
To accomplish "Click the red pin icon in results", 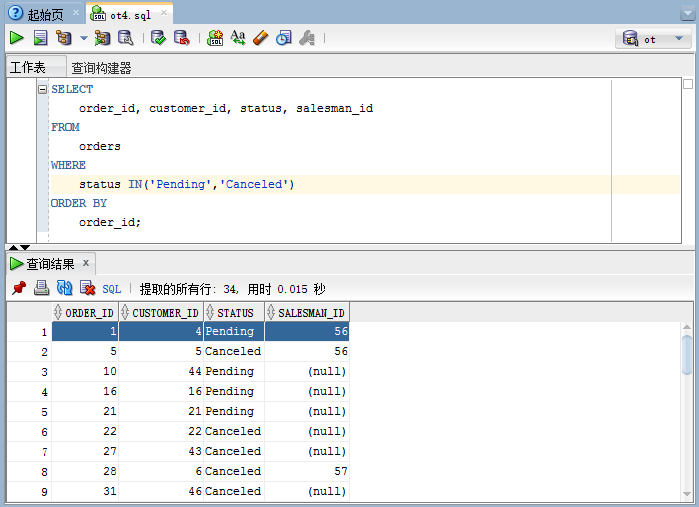I will 19,288.
